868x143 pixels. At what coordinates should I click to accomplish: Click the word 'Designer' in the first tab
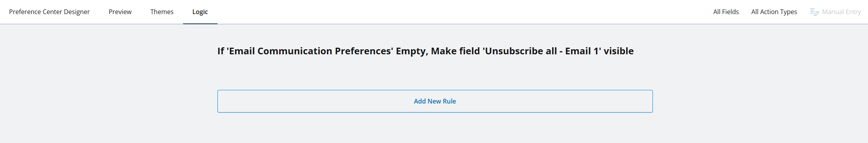point(77,12)
